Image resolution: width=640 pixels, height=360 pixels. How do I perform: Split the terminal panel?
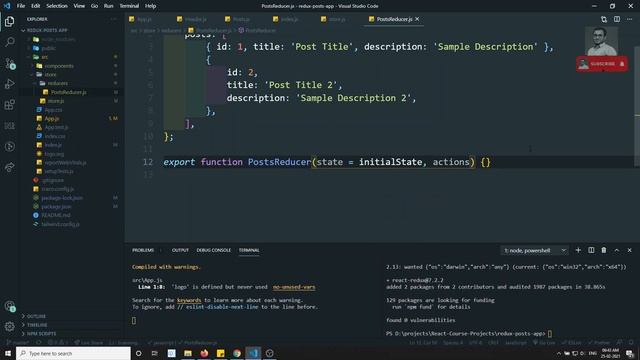pos(591,250)
